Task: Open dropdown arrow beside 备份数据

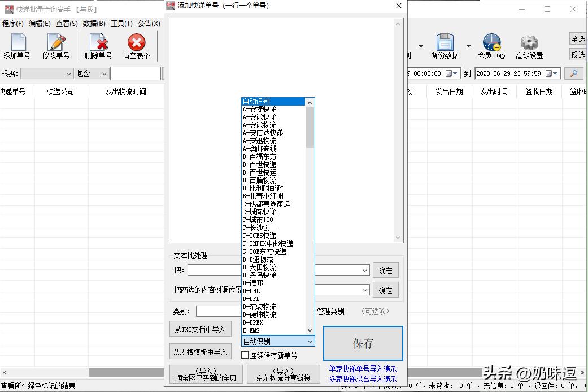Action: 468,46
